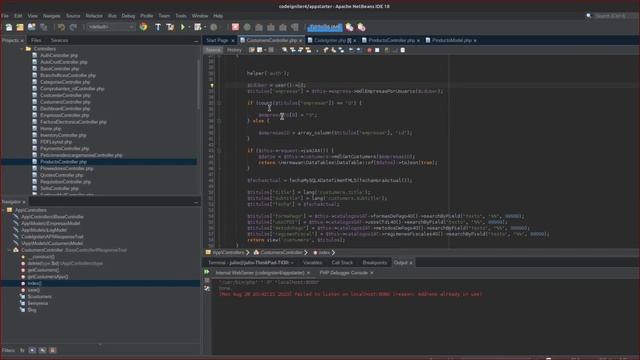The width and height of the screenshot is (640, 360).
Task: Open the Breakpoints bottom tab
Action: pyautogui.click(x=374, y=263)
